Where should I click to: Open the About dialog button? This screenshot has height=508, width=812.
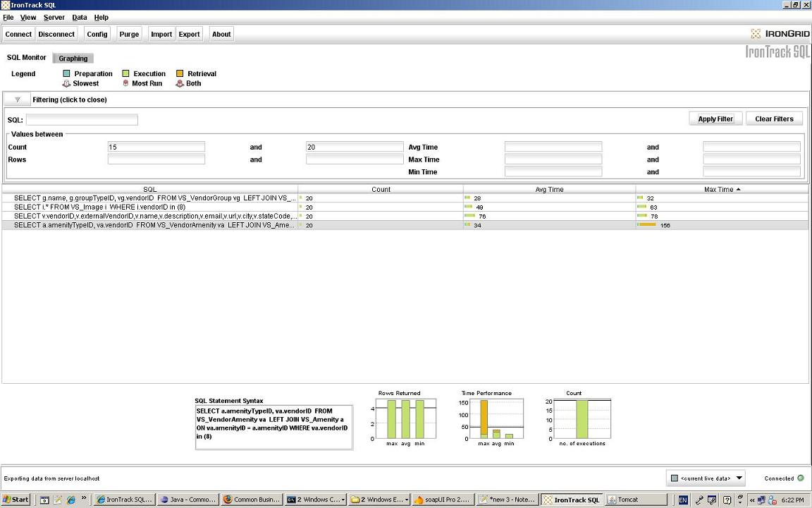pos(221,34)
